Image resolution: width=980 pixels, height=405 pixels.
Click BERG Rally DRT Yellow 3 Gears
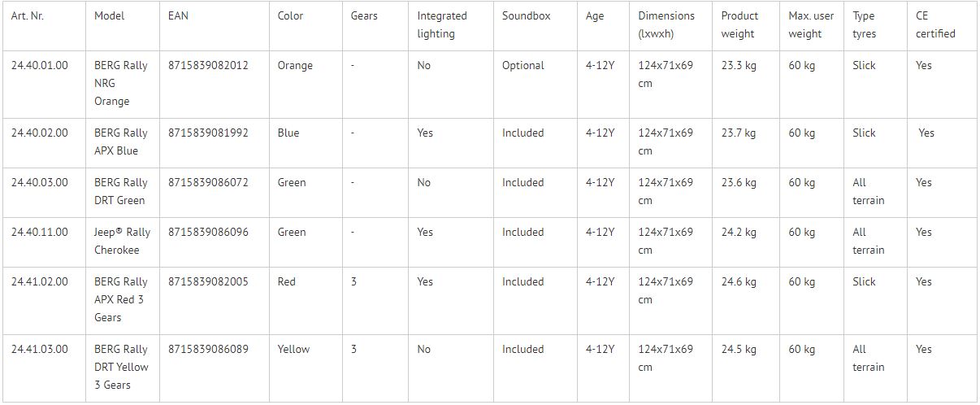(x=120, y=367)
